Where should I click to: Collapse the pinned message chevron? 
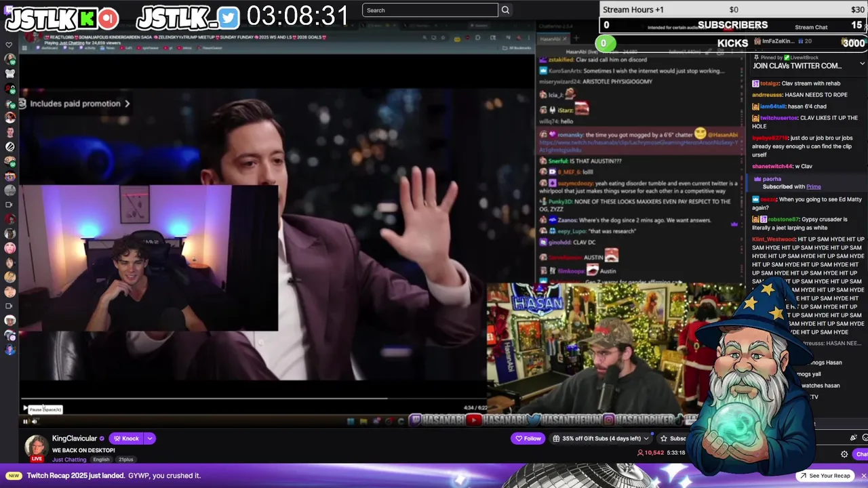pyautogui.click(x=862, y=63)
